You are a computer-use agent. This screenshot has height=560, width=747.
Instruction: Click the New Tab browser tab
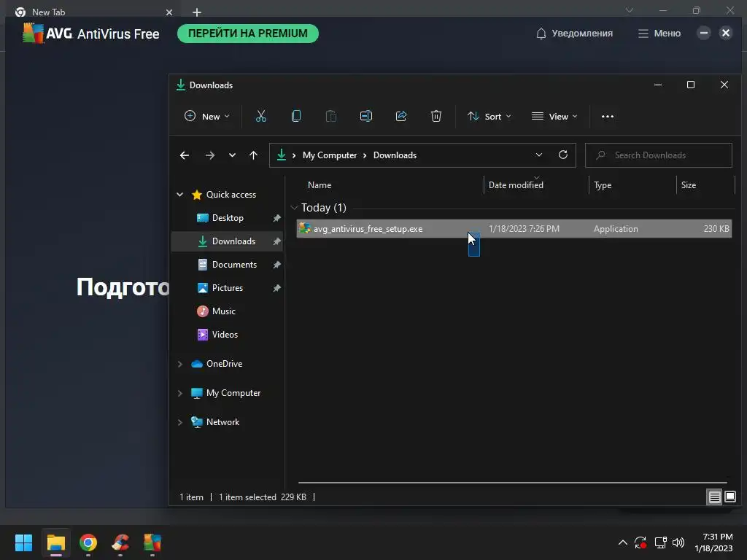tap(90, 12)
